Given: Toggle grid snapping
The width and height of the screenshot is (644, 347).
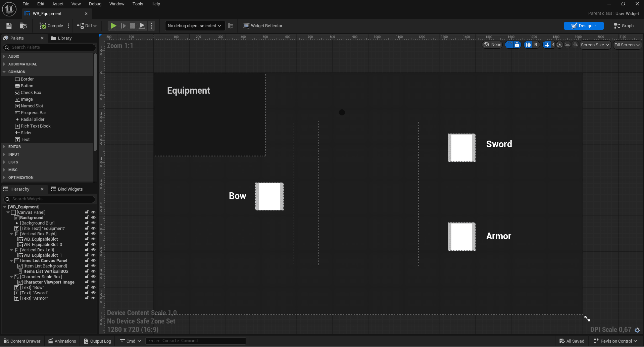Looking at the screenshot, I should [547, 45].
